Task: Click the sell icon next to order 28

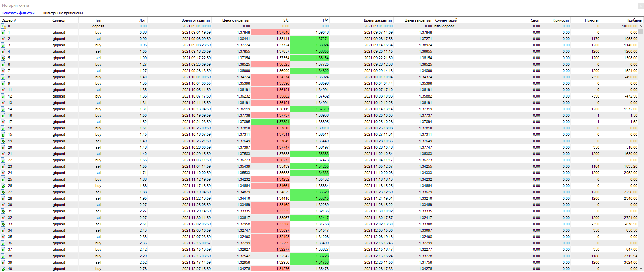Action: [x=3, y=198]
